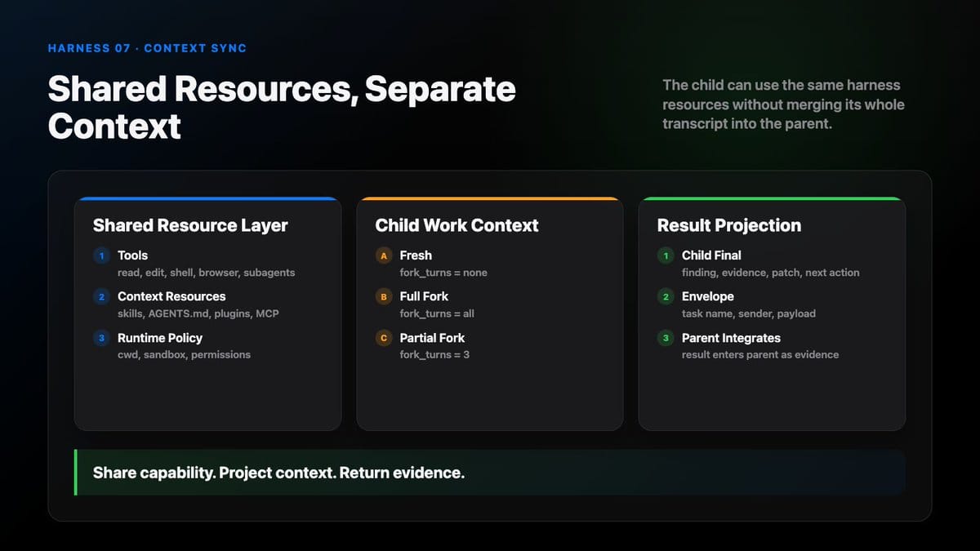
Task: Select the fork_turns = 3 text
Action: click(434, 354)
